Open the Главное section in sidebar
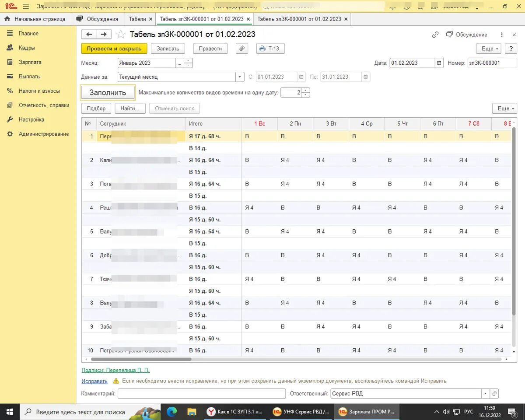 pyautogui.click(x=28, y=33)
